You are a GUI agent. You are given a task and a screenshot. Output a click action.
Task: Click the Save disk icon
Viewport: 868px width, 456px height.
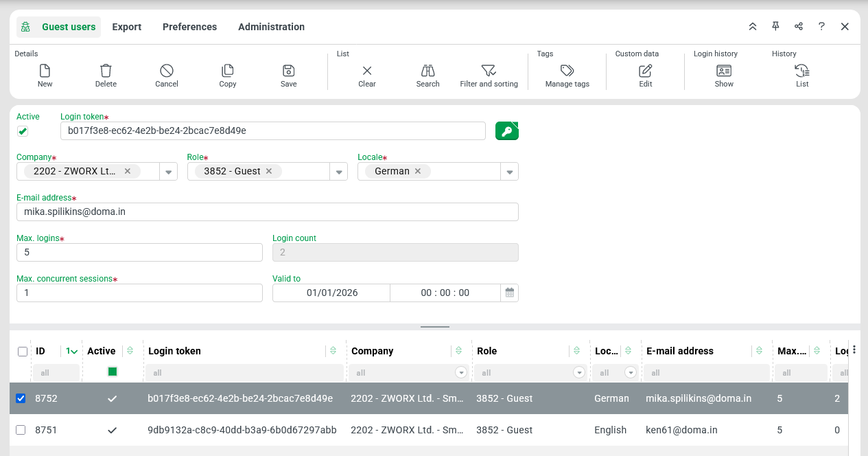coord(289,71)
